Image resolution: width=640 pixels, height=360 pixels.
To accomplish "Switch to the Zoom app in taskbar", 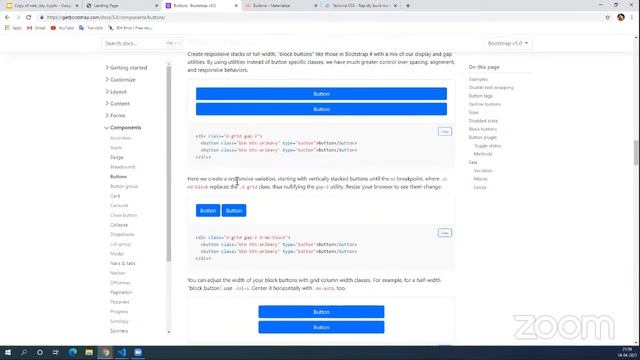I will tap(138, 352).
